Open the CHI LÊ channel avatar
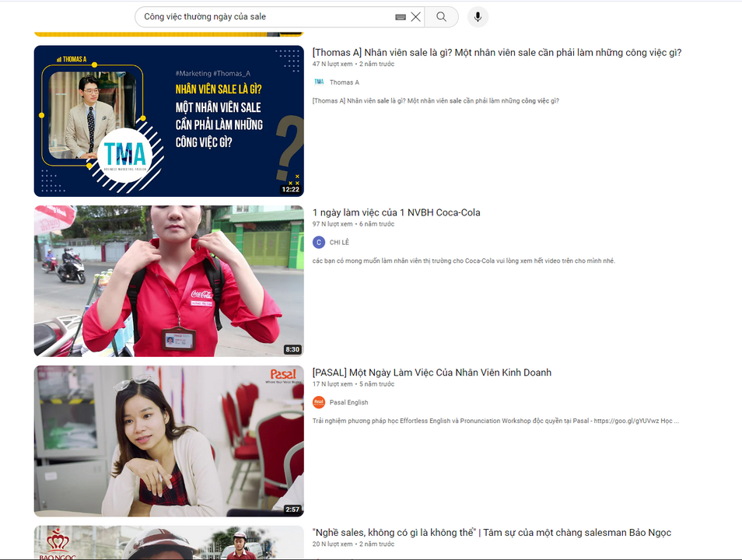The image size is (742, 560). pos(317,242)
